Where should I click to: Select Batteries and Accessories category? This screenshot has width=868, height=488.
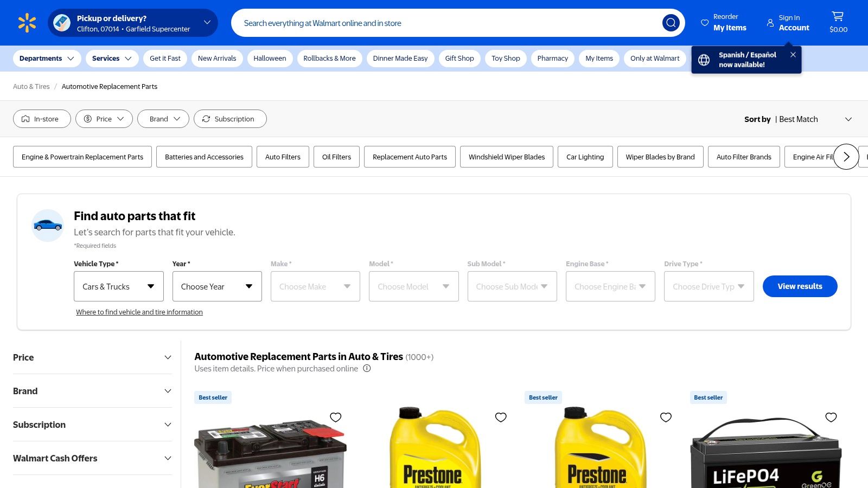[204, 157]
